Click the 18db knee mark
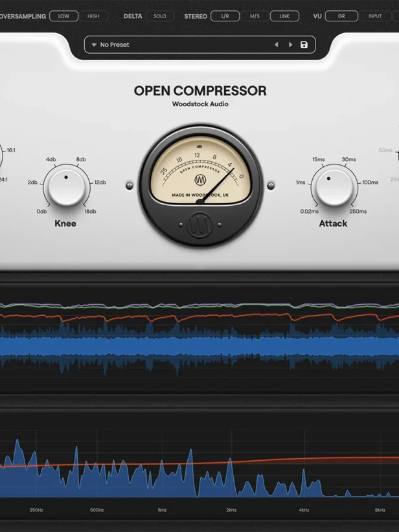This screenshot has height=532, width=399. tap(90, 212)
